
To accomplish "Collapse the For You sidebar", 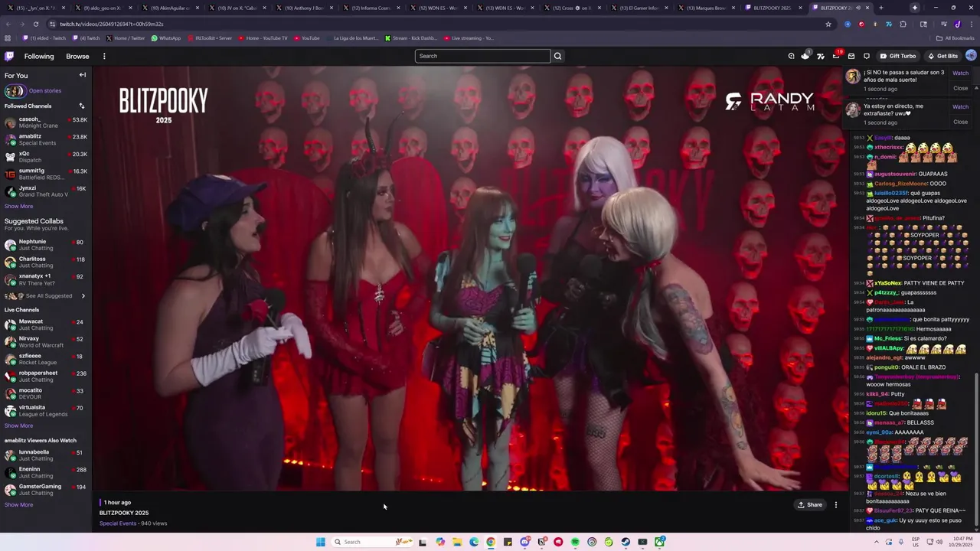I will 83,75.
